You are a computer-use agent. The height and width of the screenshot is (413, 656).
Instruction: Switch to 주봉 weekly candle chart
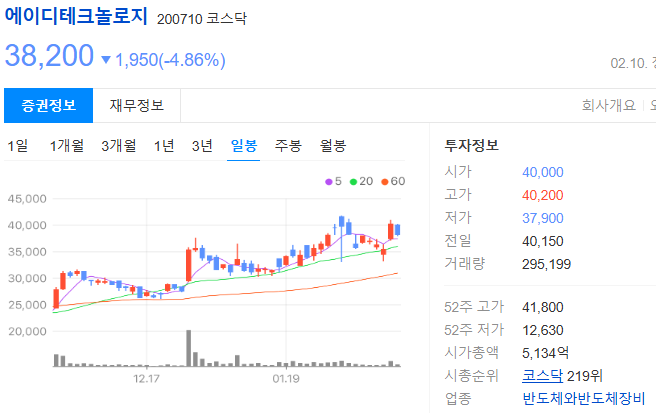[x=288, y=146]
